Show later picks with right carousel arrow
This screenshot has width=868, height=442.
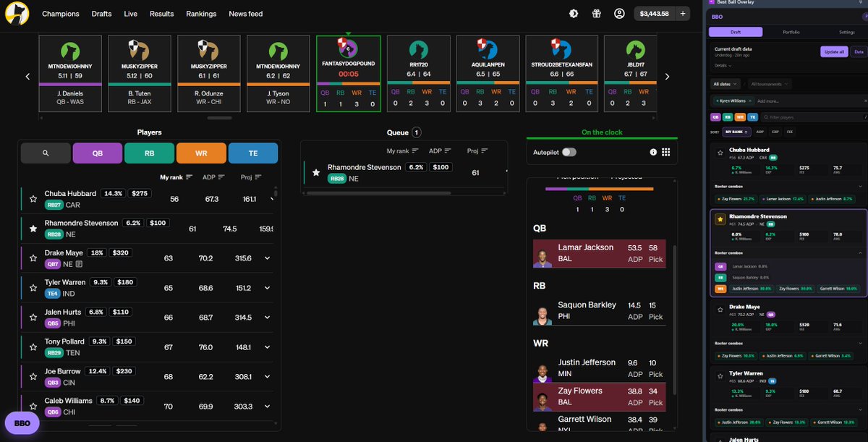[667, 76]
